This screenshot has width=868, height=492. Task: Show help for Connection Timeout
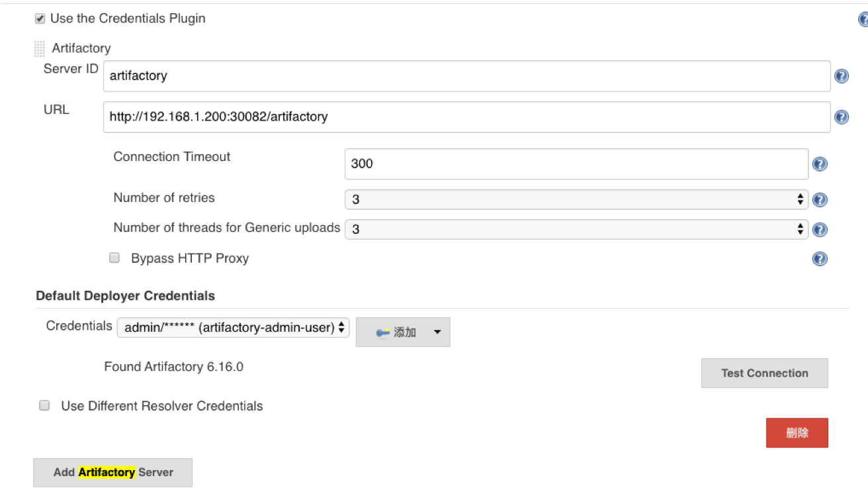click(x=820, y=164)
